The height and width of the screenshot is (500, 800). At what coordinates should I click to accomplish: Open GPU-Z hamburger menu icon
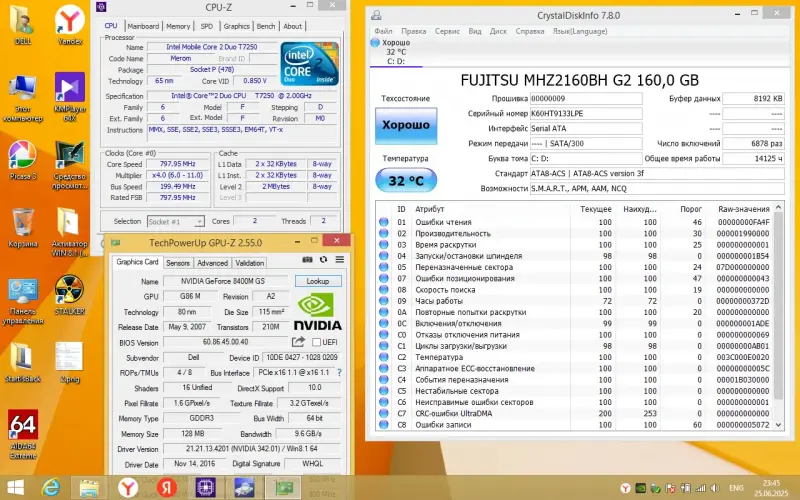(x=340, y=260)
